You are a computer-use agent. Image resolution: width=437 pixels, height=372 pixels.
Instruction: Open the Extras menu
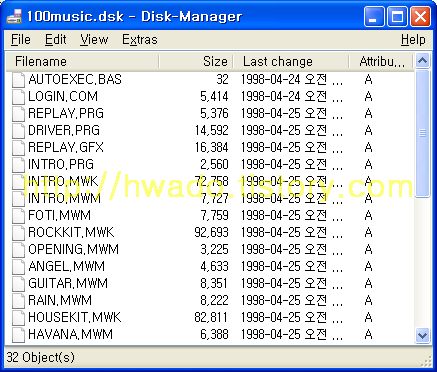point(140,40)
